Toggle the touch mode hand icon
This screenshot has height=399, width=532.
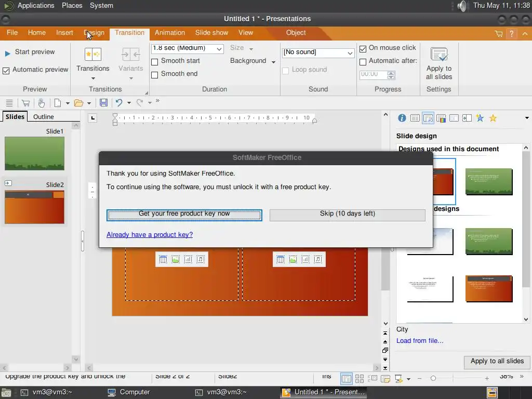coord(42,103)
